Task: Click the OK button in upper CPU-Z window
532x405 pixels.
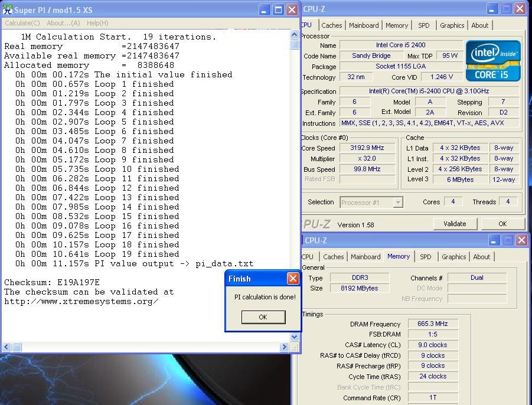Action: click(502, 224)
